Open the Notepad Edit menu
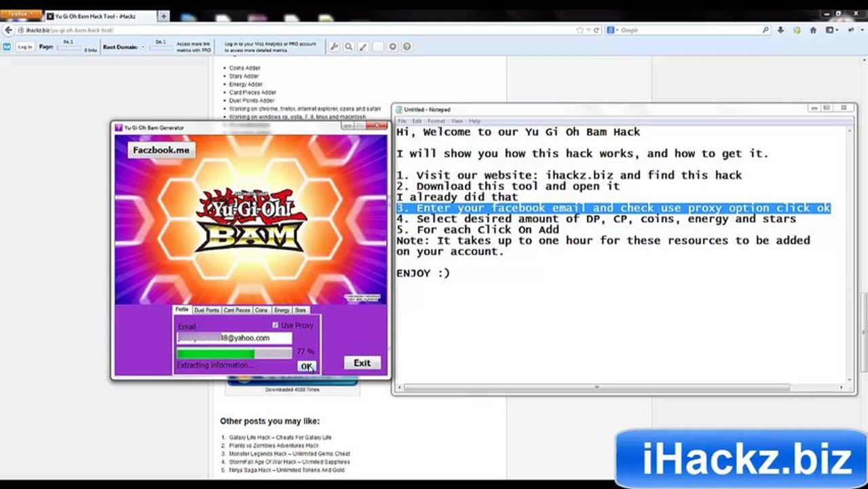The image size is (868, 489). pos(417,121)
